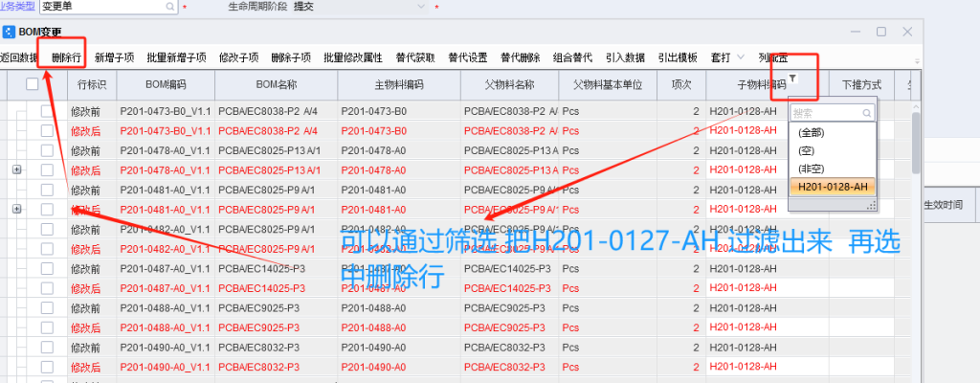The width and height of the screenshot is (980, 383).
Task: Click red BOM编码 cell P201-0482-A0_V1.1
Action: point(166,249)
